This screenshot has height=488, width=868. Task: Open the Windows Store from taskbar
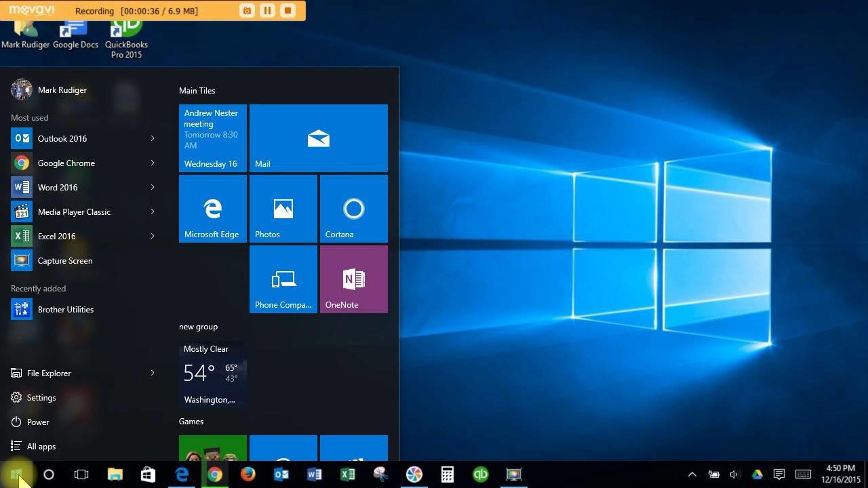tap(148, 474)
